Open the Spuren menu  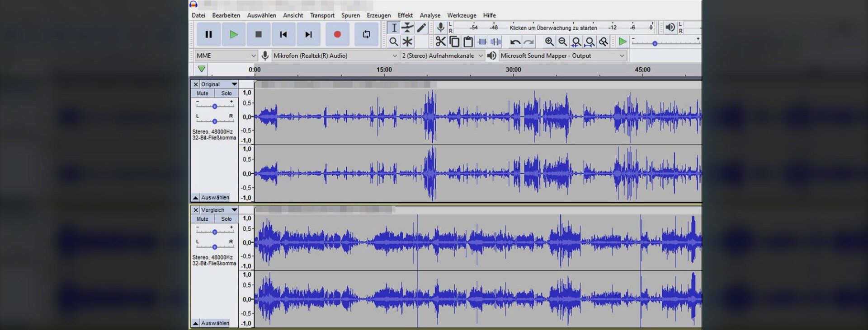pyautogui.click(x=350, y=15)
